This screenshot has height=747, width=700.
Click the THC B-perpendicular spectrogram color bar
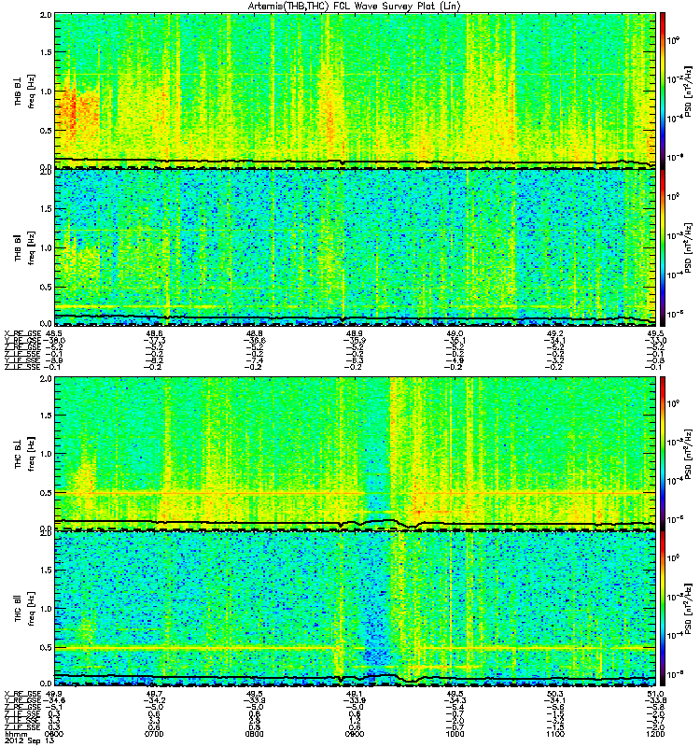[662, 454]
